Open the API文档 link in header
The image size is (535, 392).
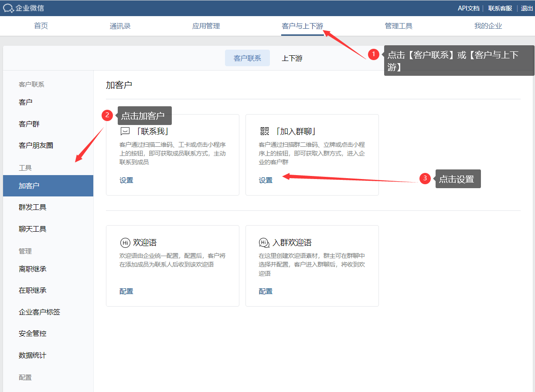click(468, 8)
